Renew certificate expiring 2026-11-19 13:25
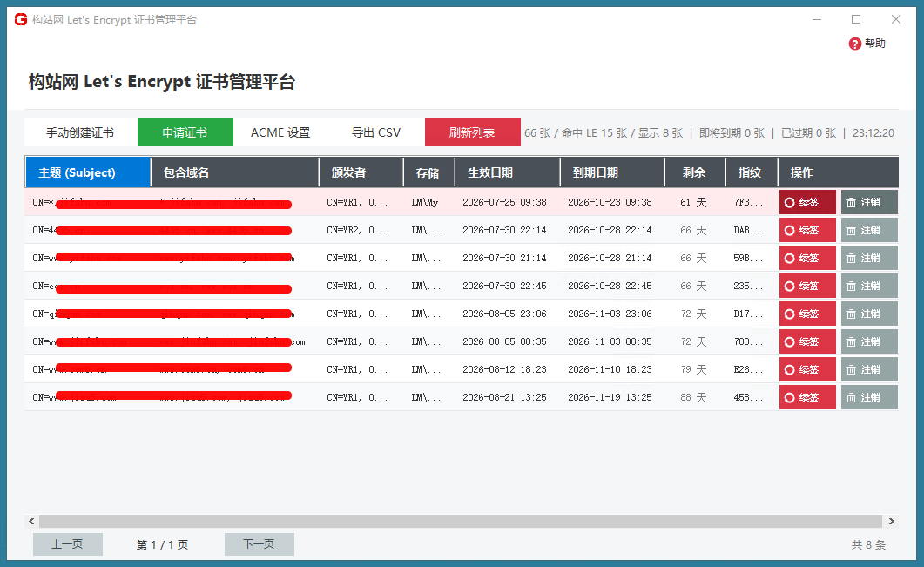Viewport: 924px width, 567px height. [x=807, y=397]
